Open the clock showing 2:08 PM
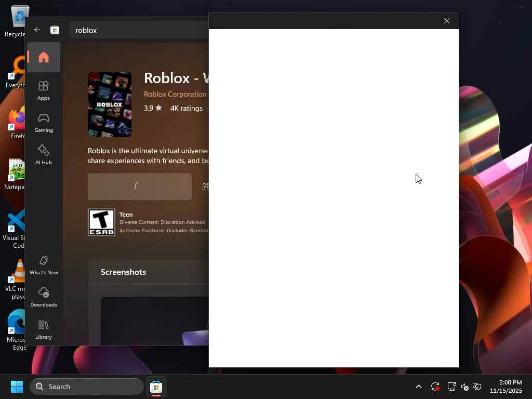 pos(506,387)
